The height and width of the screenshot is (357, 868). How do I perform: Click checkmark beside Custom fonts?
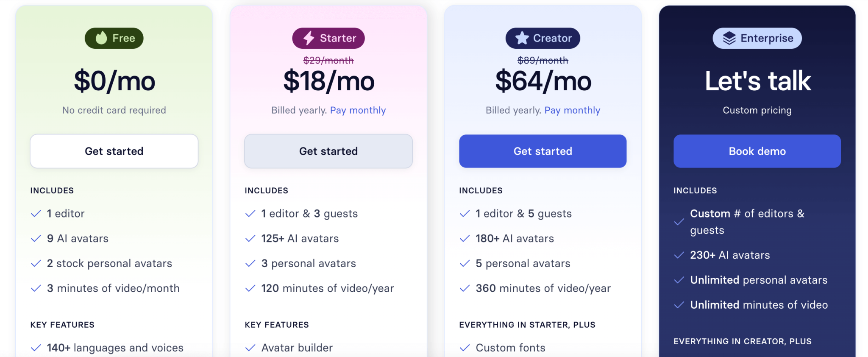coord(465,348)
